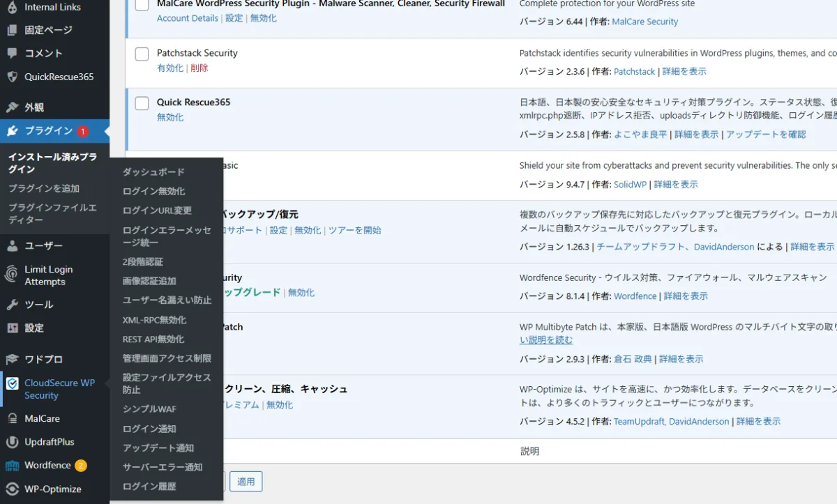
Task: Click 削除 under Patchstack Security
Action: (x=199, y=68)
